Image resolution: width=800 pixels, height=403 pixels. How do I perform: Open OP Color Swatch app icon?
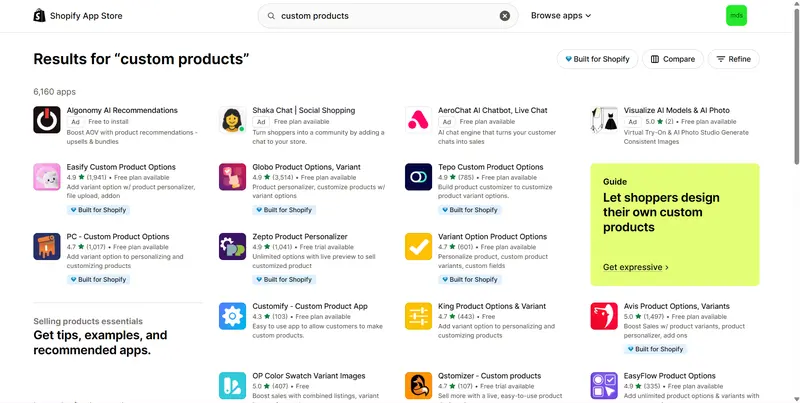click(233, 386)
